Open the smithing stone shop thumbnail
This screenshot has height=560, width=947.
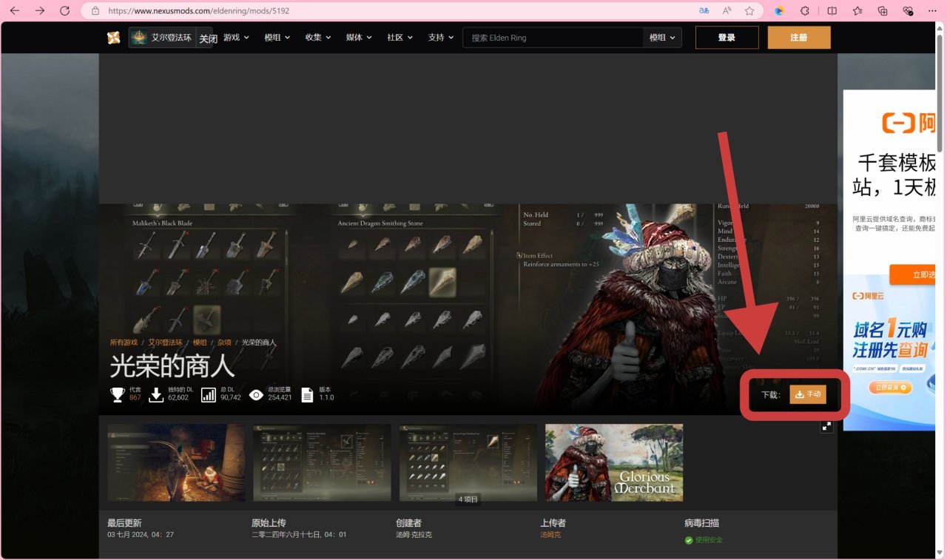(468, 462)
